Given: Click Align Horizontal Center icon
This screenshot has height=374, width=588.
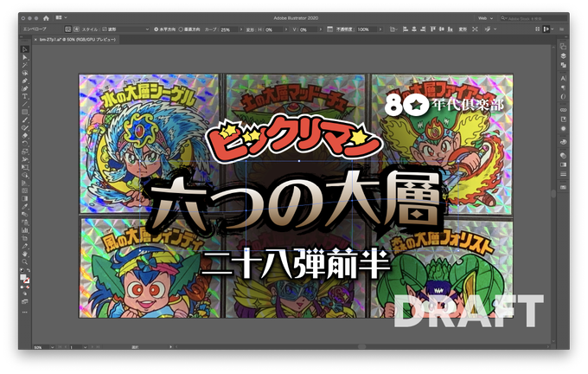Looking at the screenshot, I should point(414,29).
